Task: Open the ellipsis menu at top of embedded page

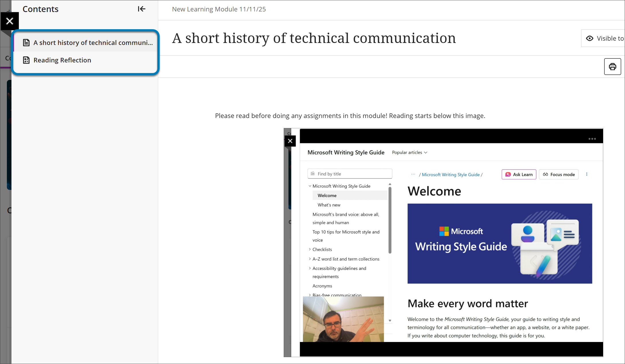Action: 591,139
